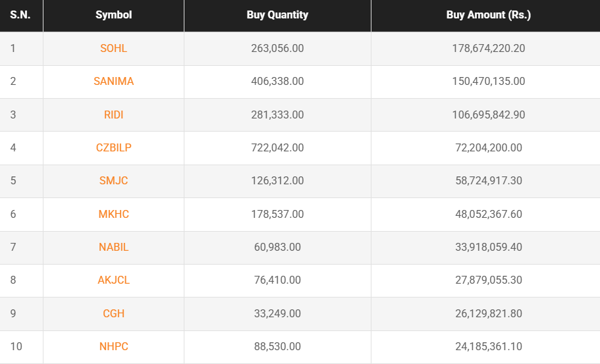
Task: Open the NABIL symbol link
Action: point(113,247)
